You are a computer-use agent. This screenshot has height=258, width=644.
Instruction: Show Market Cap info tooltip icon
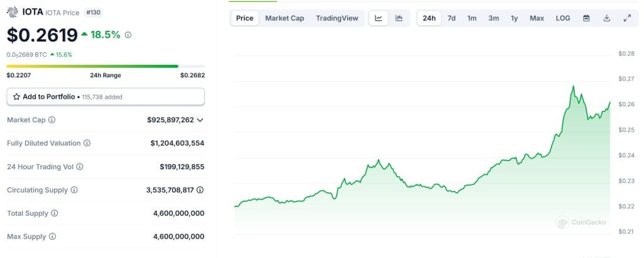(x=52, y=120)
